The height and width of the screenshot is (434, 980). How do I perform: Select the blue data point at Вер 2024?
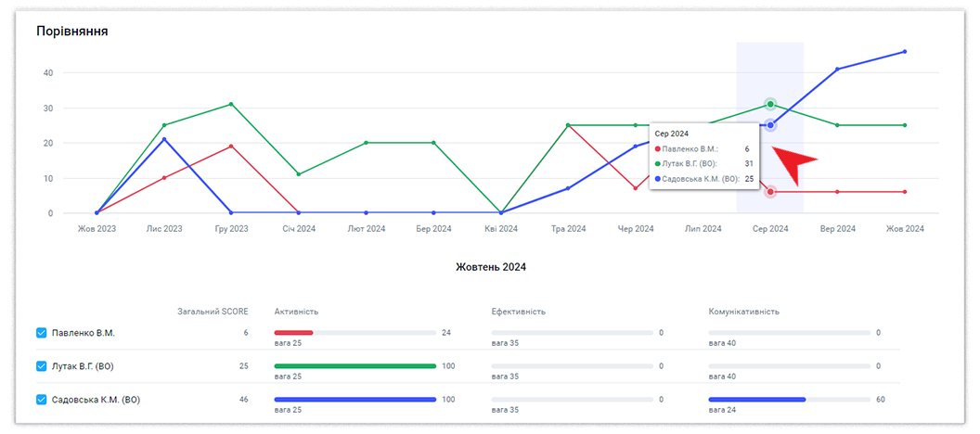(837, 69)
